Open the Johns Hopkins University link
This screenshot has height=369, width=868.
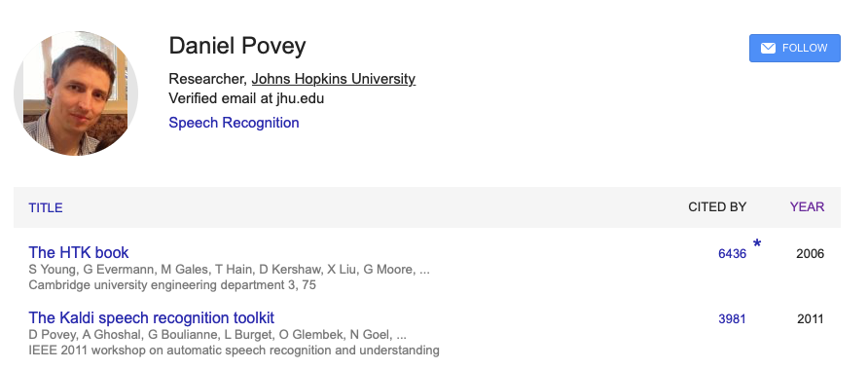coord(333,79)
